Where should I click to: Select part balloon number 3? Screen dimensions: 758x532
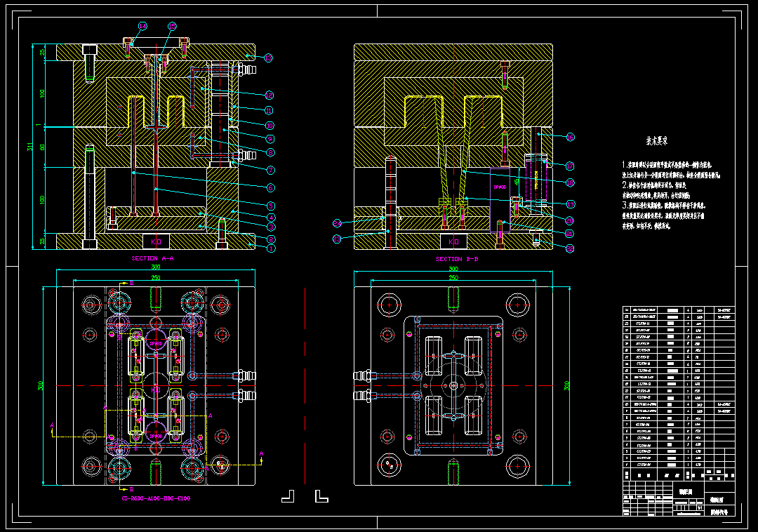[x=271, y=227]
